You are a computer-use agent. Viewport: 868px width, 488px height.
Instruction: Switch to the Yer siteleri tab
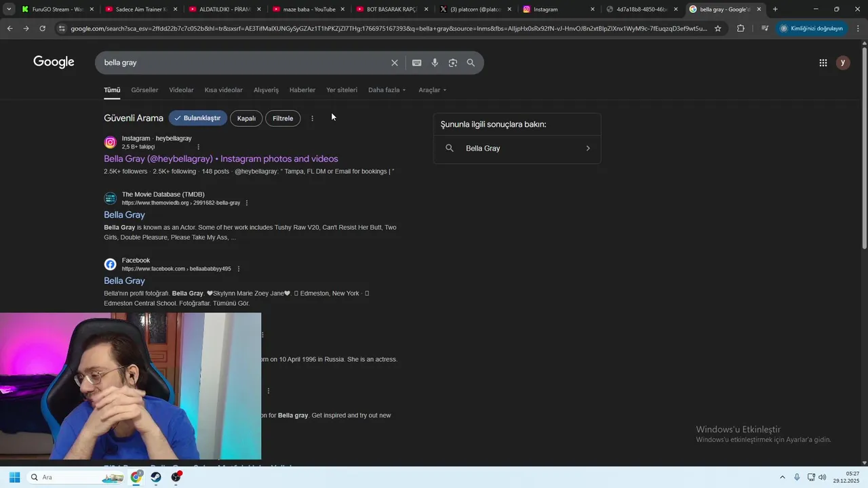coord(342,90)
